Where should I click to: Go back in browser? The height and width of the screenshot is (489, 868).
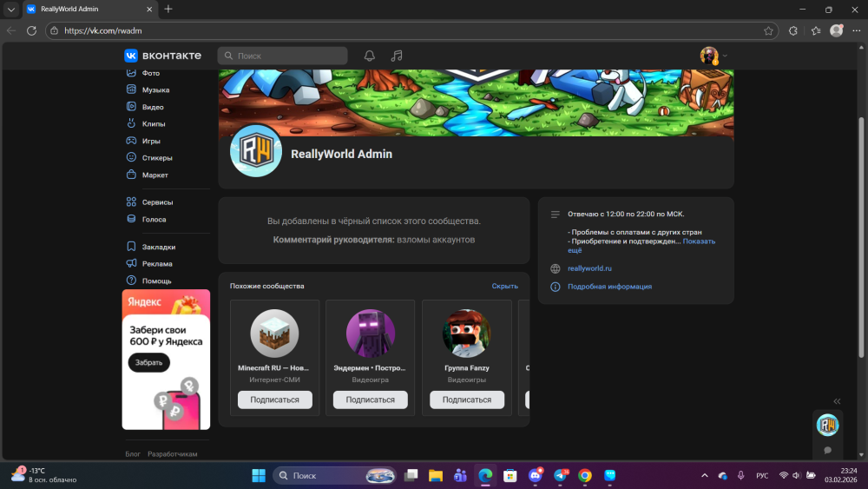pyautogui.click(x=11, y=30)
